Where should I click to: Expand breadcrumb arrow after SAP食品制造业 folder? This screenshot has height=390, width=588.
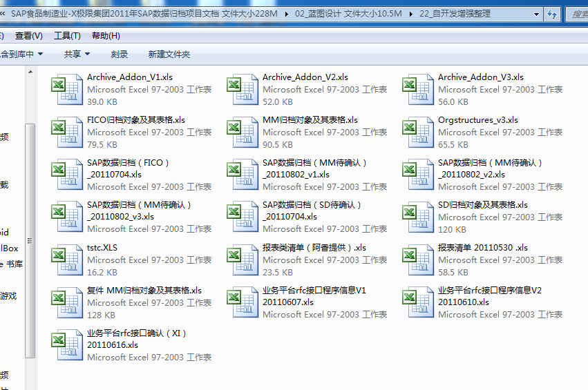(x=287, y=14)
